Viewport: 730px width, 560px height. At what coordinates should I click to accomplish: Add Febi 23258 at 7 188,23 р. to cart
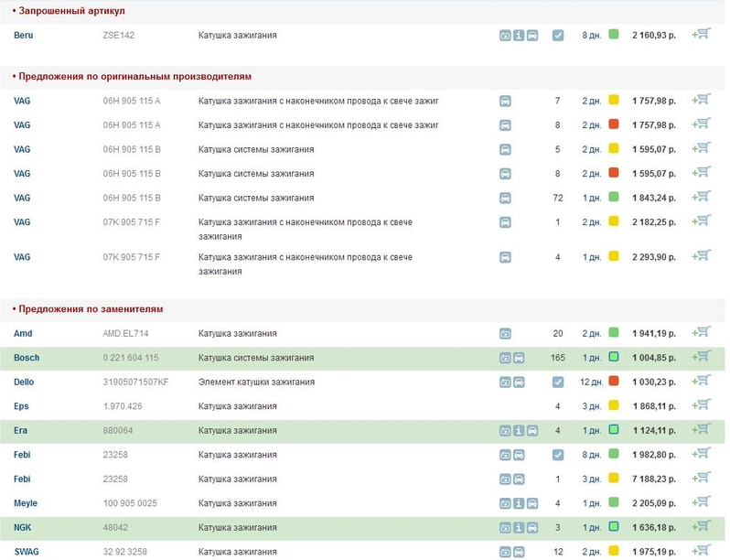pos(701,477)
